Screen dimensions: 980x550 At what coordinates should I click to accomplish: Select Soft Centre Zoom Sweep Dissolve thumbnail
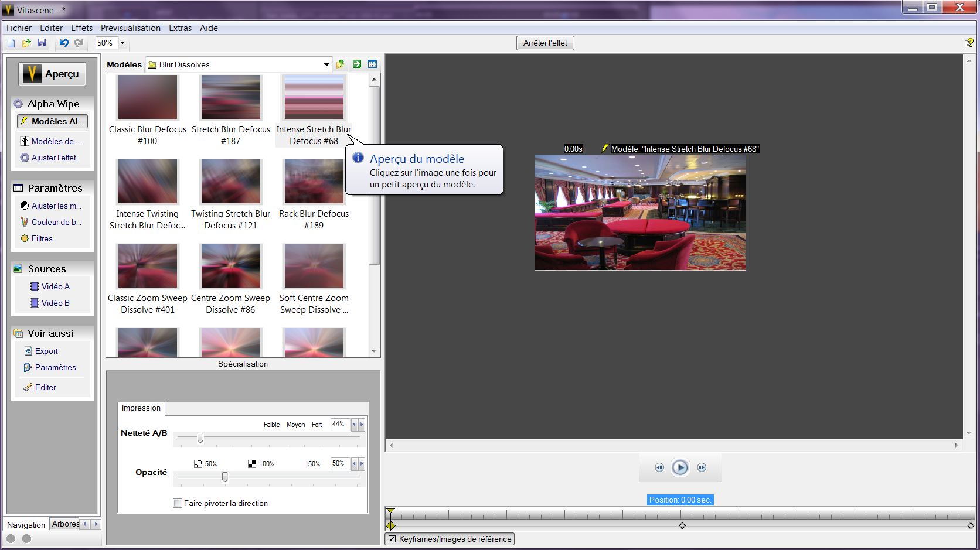[x=314, y=266]
